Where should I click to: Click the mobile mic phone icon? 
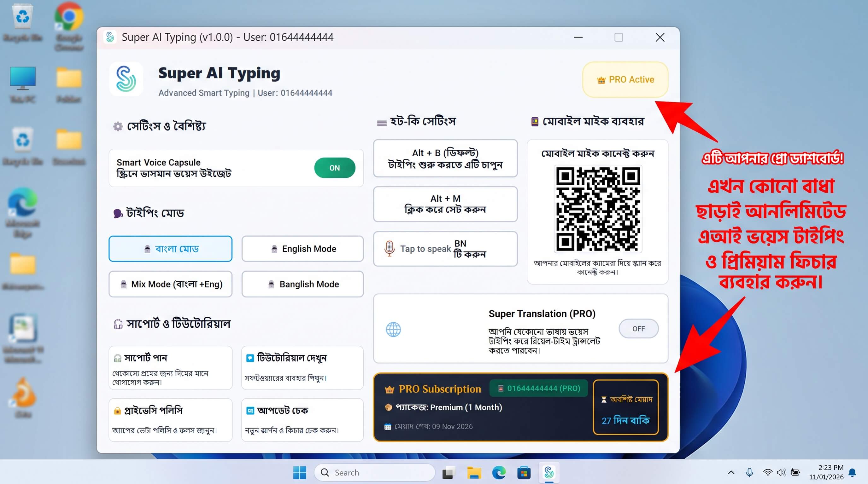pos(534,122)
